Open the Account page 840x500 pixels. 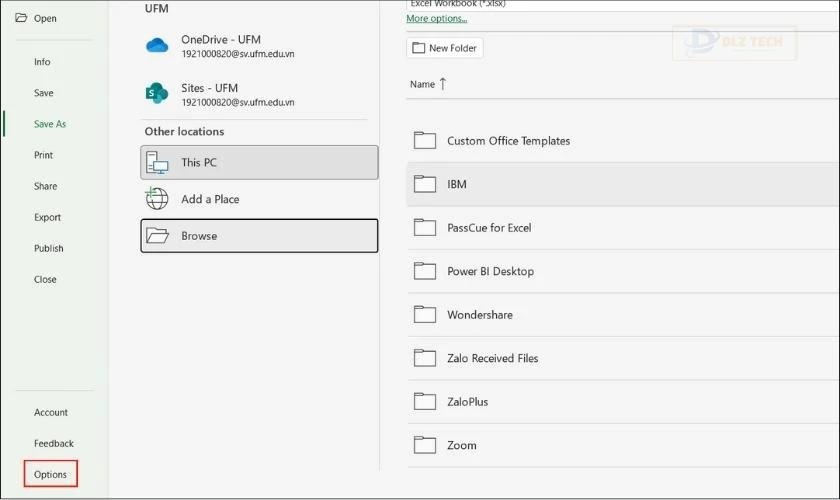point(51,412)
